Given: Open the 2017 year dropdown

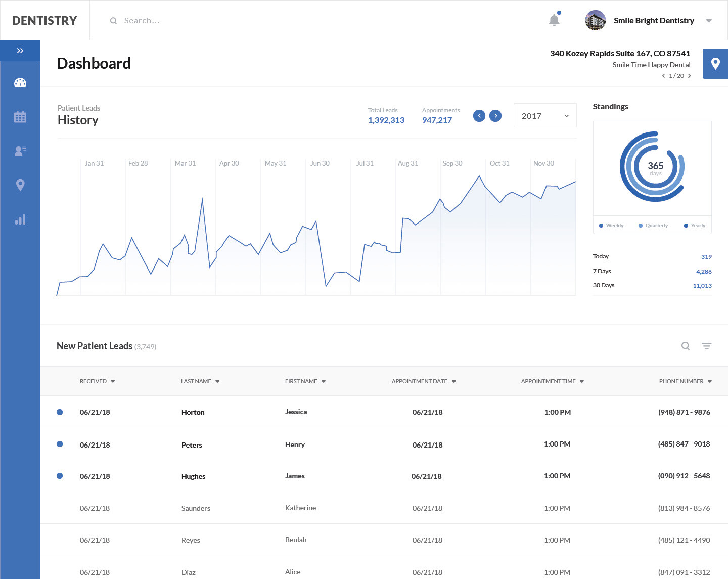Looking at the screenshot, I should click(545, 116).
